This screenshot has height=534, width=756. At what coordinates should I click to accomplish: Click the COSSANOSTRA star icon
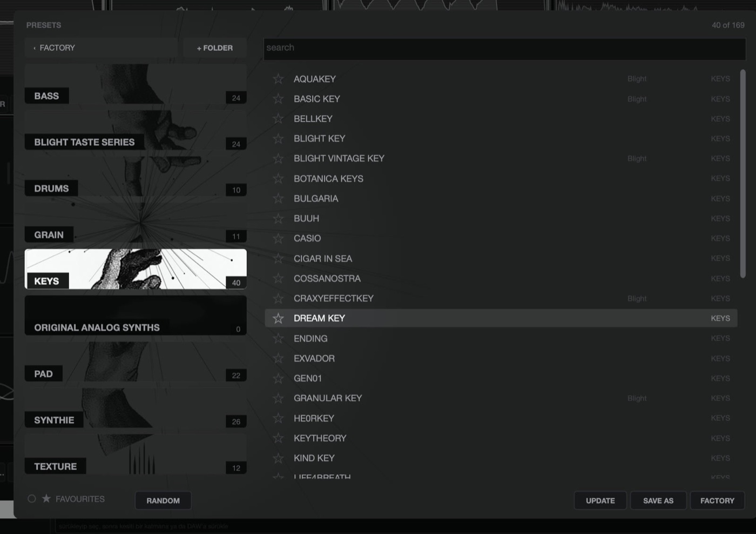pos(278,278)
